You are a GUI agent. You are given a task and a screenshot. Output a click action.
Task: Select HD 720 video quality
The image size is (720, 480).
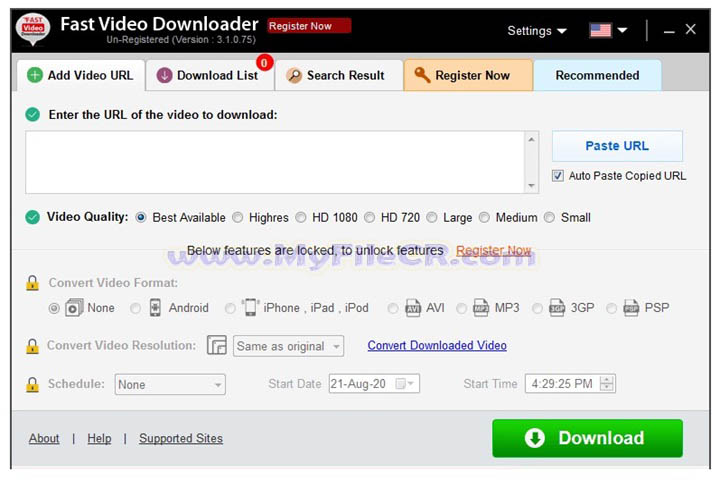point(370,217)
